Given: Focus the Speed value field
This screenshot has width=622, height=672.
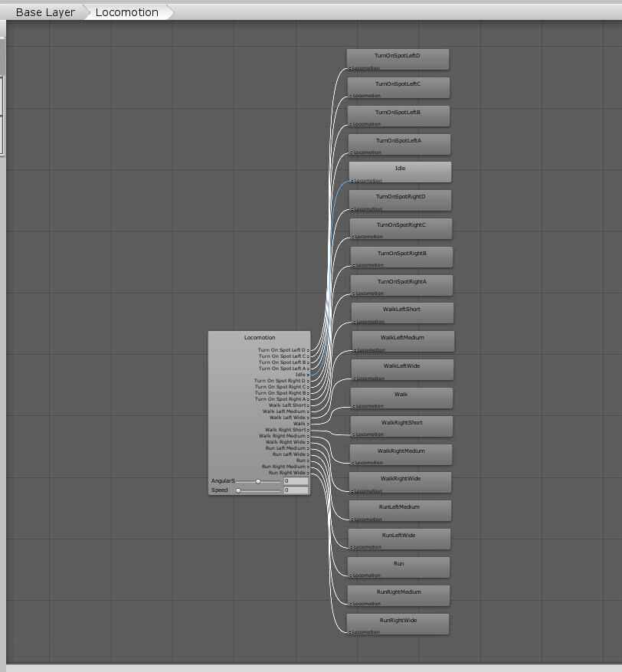Looking at the screenshot, I should pos(296,490).
